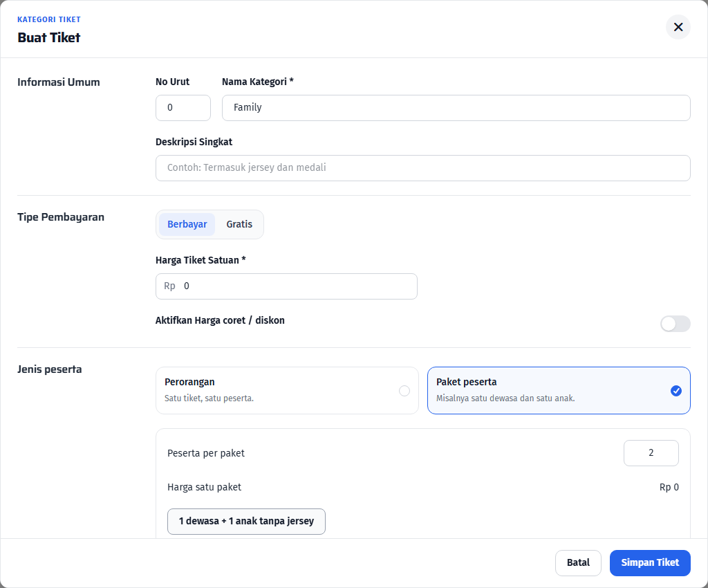This screenshot has height=588, width=708.
Task: Focus the Nama Kategori input field
Action: point(456,108)
